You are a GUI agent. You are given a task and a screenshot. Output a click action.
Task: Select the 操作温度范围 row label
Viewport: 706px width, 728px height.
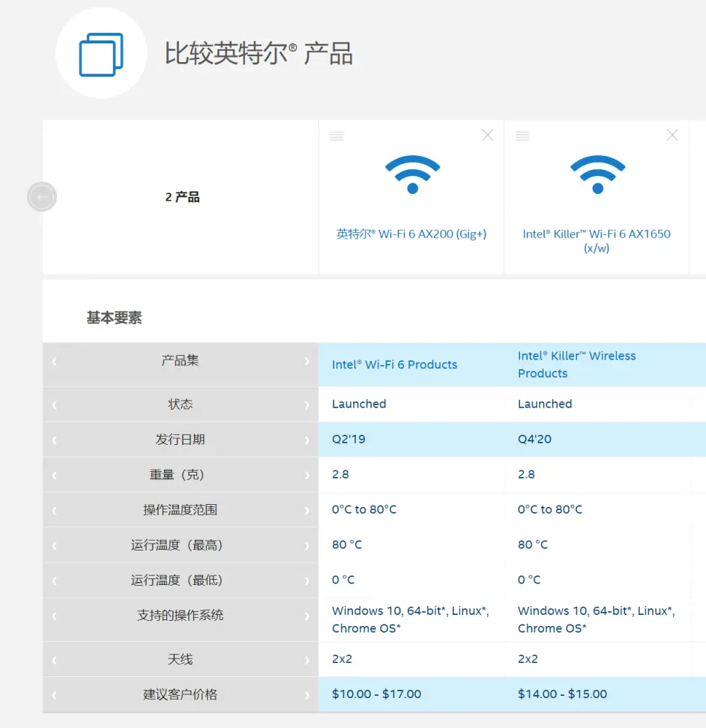click(x=180, y=510)
